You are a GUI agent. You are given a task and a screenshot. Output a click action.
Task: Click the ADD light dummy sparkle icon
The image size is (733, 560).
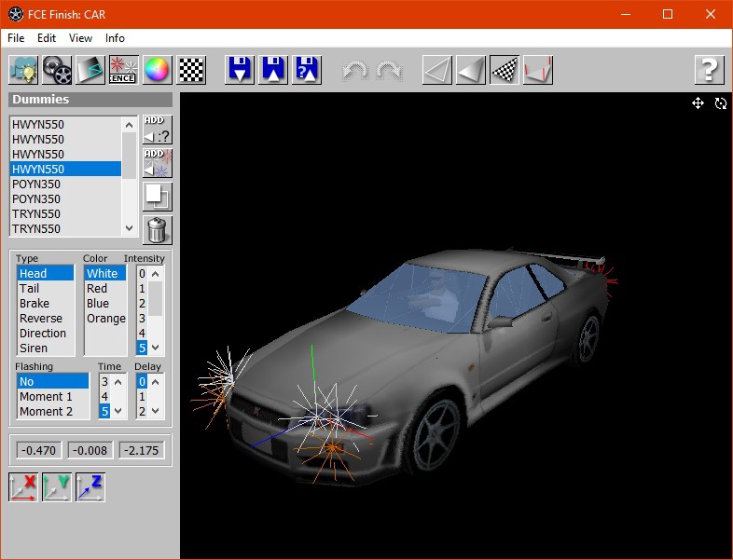(158, 163)
